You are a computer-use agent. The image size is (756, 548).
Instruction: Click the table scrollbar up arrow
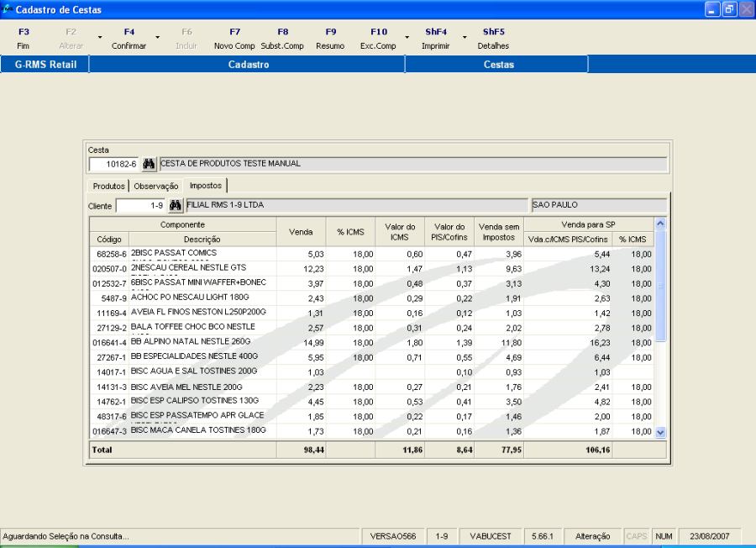pyautogui.click(x=660, y=224)
